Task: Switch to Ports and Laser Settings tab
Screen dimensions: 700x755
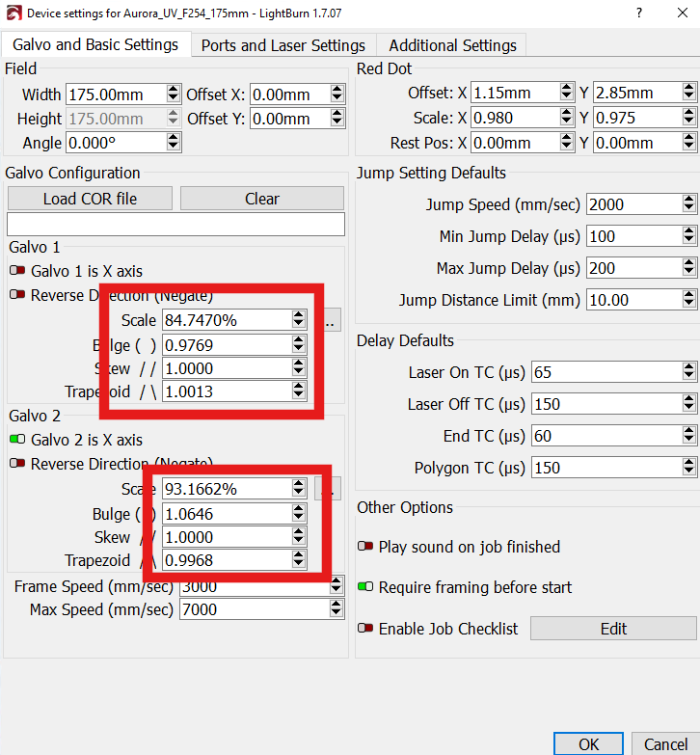Action: pyautogui.click(x=283, y=45)
